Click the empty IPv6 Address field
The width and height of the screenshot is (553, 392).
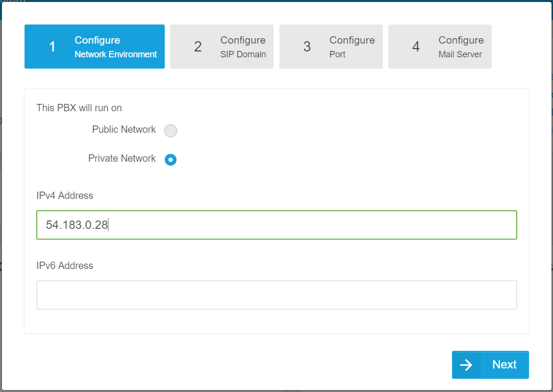tap(276, 295)
